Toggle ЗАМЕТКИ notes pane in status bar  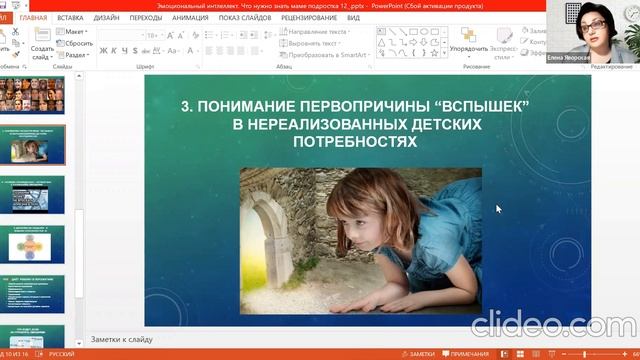pos(418,354)
